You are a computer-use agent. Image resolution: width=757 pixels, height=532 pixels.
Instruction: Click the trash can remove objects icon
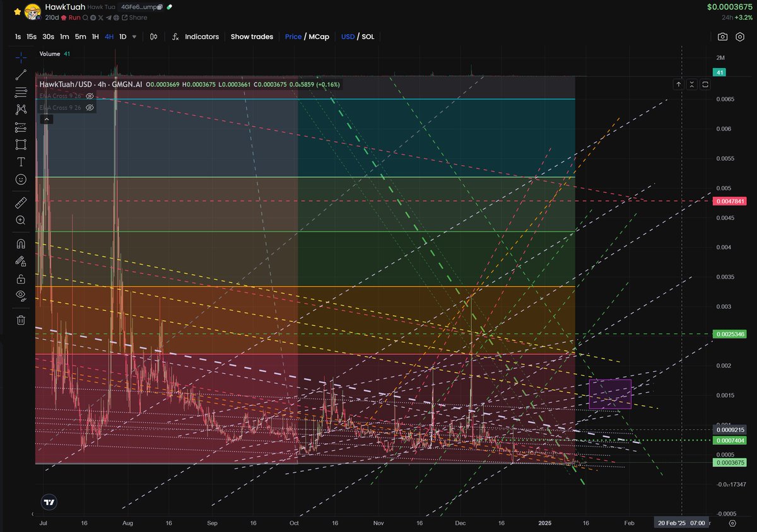(21, 320)
